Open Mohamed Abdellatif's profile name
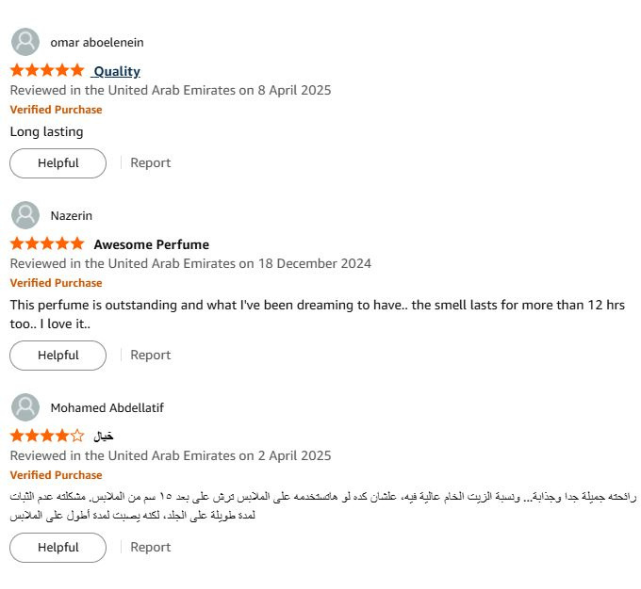 [x=107, y=408]
